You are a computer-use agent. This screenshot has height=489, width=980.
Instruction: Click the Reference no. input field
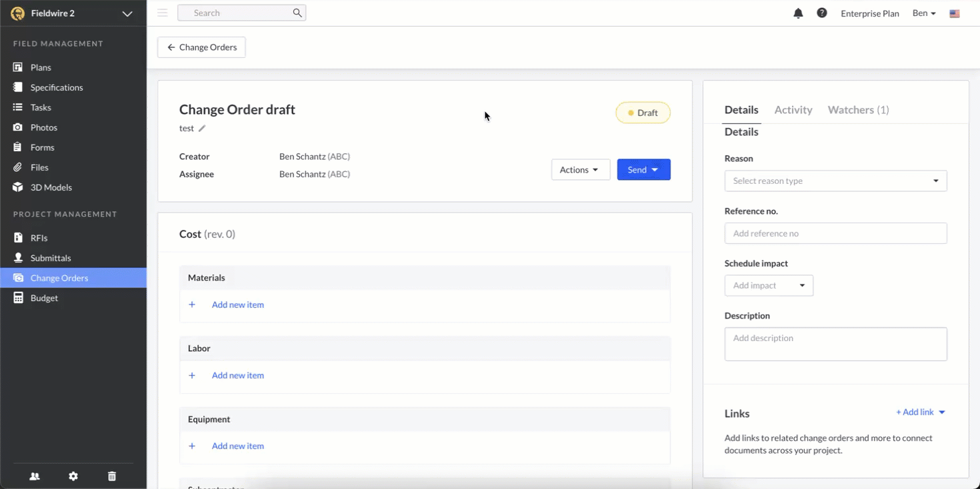click(835, 233)
